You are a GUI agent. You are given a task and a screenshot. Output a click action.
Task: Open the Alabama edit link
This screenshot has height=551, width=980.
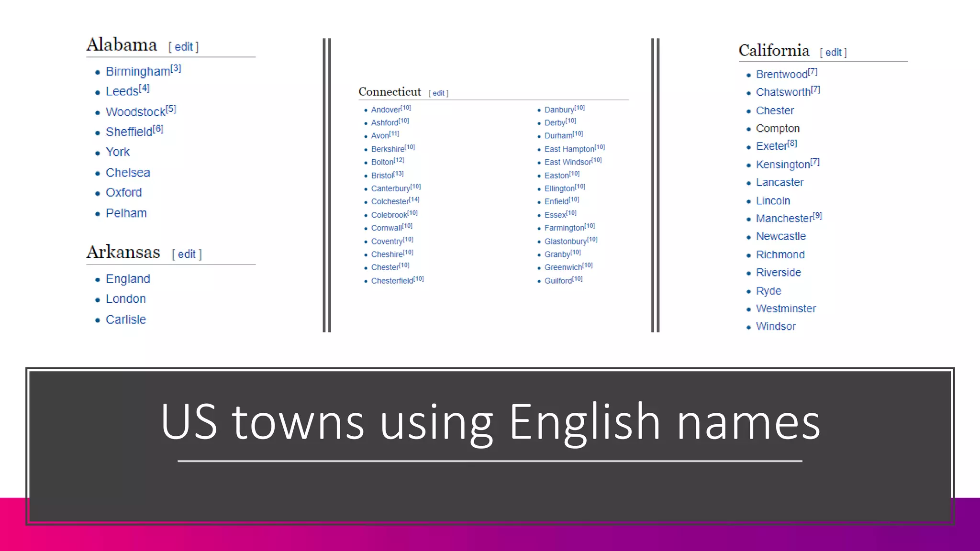coord(184,47)
